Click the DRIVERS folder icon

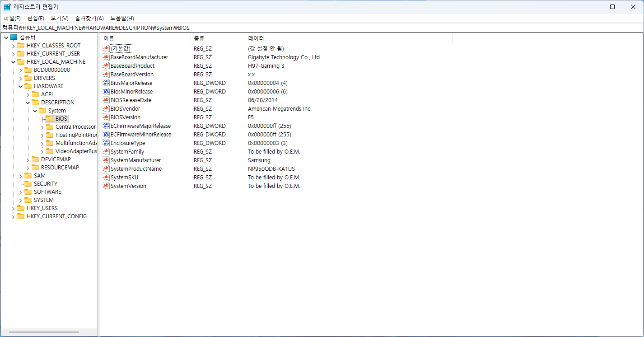tap(28, 78)
